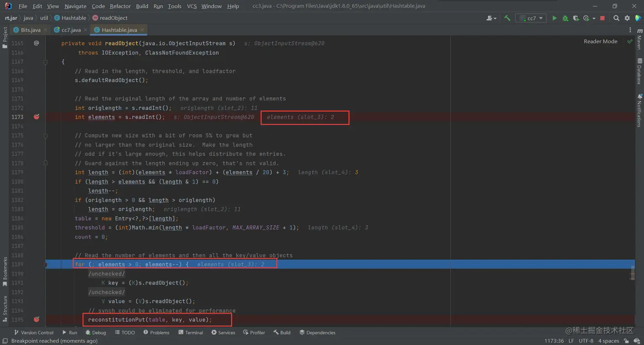644x345 pixels.
Task: Build project with the hammer icon
Action: tap(507, 18)
